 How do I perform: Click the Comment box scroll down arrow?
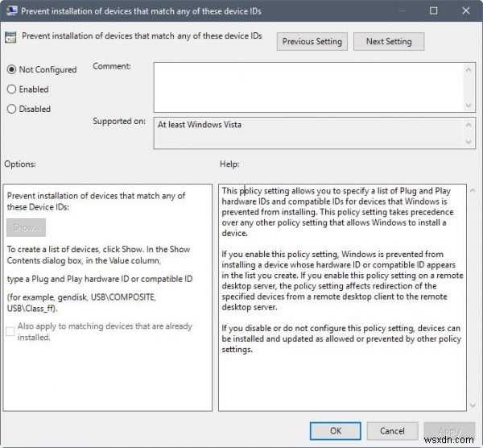(x=469, y=106)
